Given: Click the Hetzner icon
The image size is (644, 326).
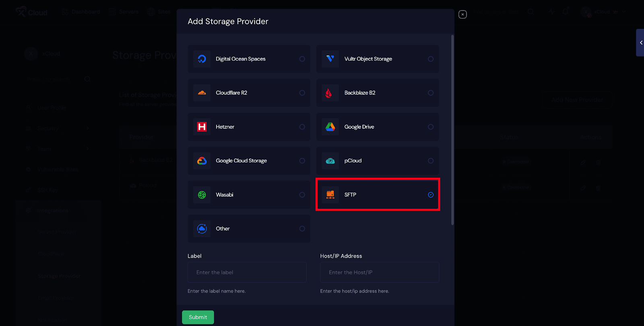Looking at the screenshot, I should coord(202,127).
